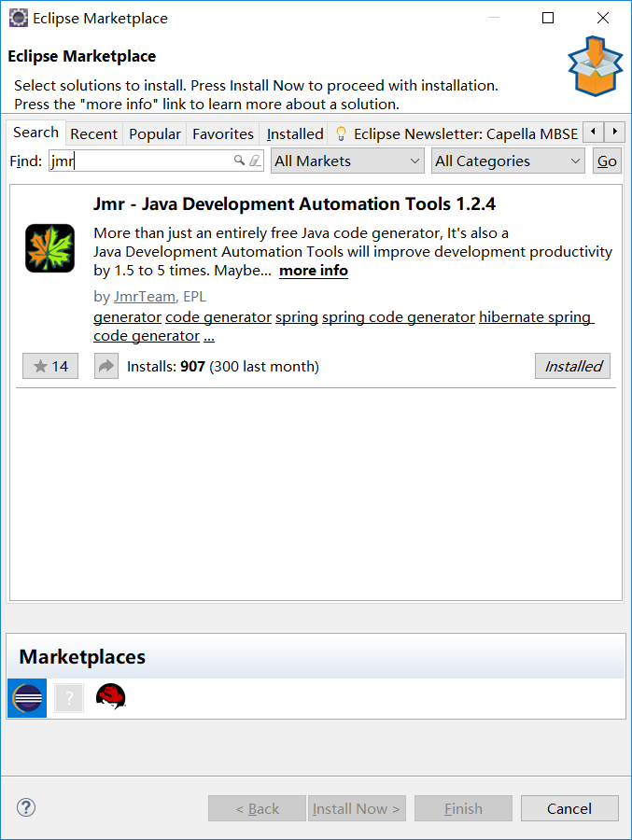Favorite Jmr using the star 14 button
Image resolution: width=632 pixels, height=840 pixels.
50,366
